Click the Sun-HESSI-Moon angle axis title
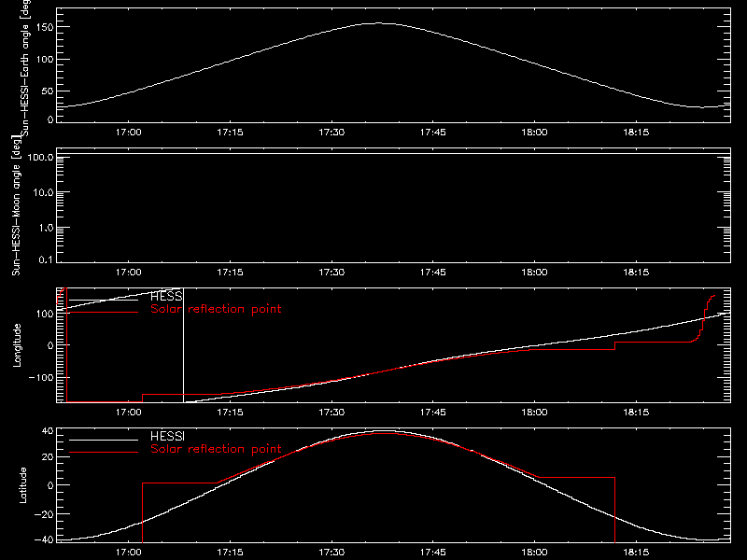 (16, 205)
